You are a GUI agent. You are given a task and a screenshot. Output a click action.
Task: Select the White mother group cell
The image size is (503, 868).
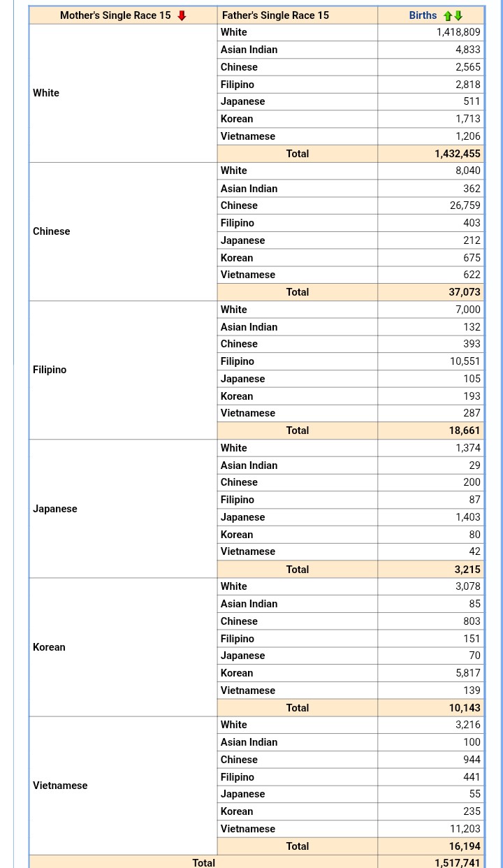[x=123, y=93]
